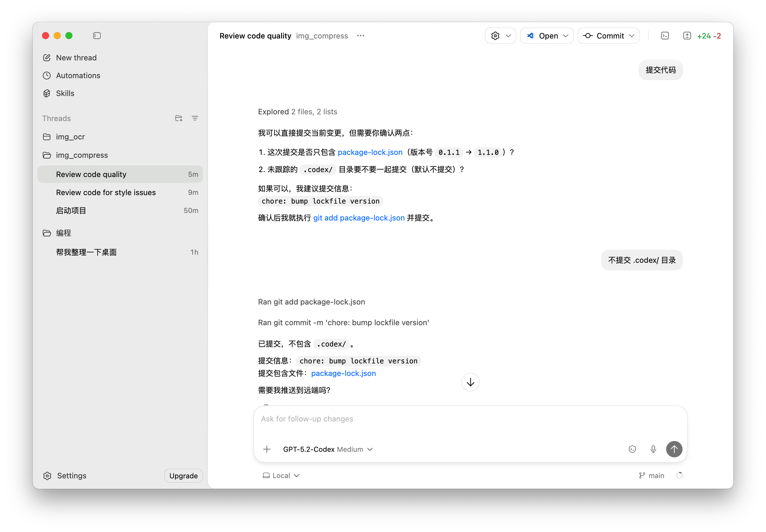Select 'Review code for style issues' thread
The width and height of the screenshot is (766, 532).
pos(106,193)
